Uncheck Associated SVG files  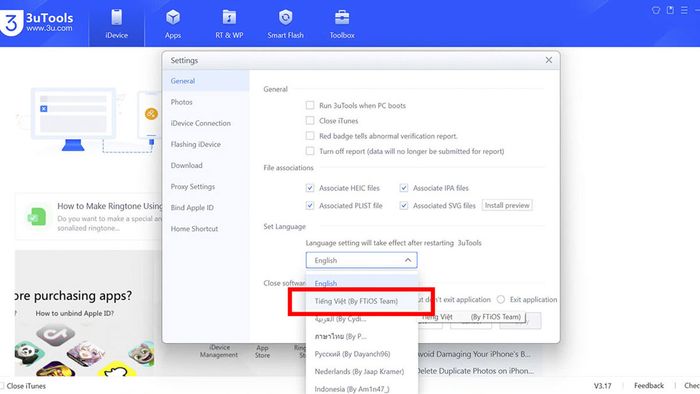coord(404,205)
